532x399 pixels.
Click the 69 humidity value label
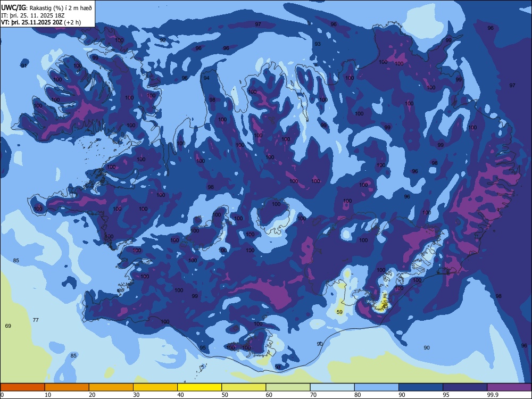click(x=8, y=326)
